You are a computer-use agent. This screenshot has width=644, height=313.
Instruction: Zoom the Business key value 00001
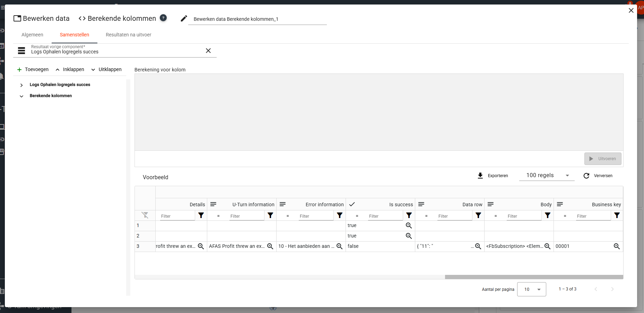coord(617,246)
